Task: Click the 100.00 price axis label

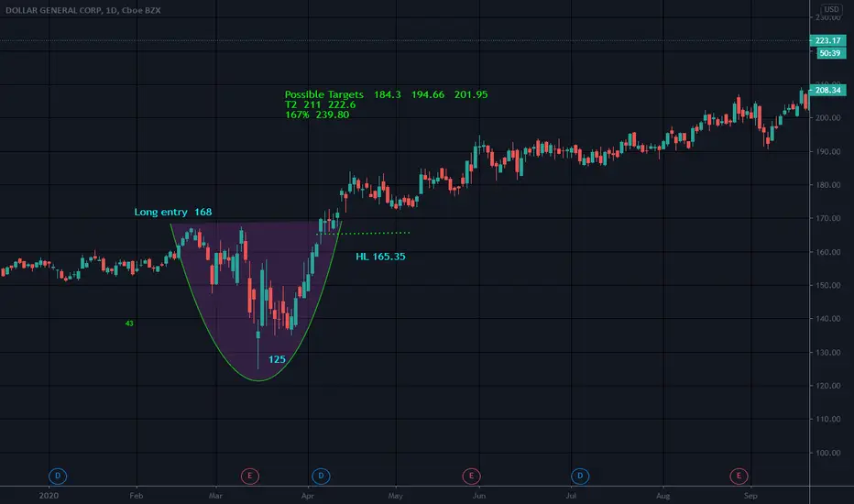Action: tap(827, 453)
